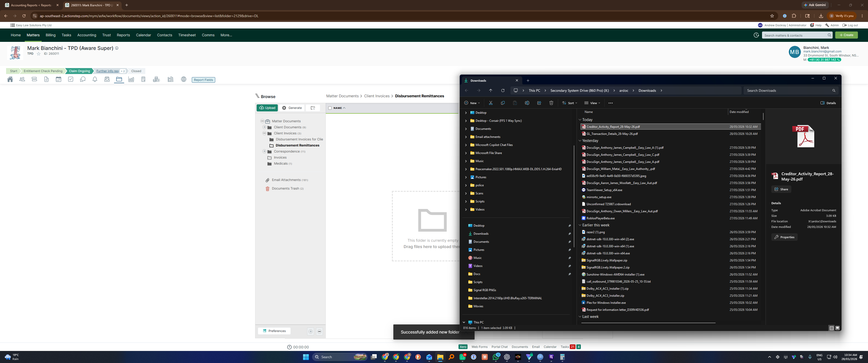868x363 pixels.
Task: Click the Copy icon in Explorer toolbar
Action: [503, 103]
